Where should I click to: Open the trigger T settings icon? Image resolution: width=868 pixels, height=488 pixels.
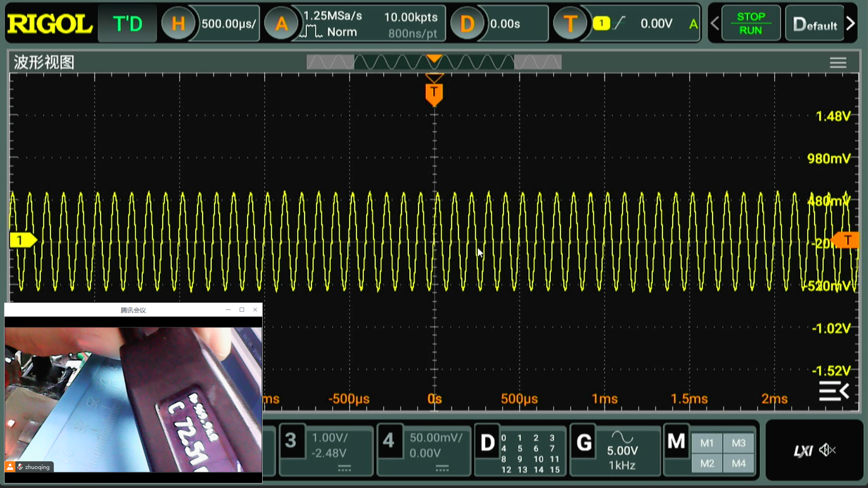[x=570, y=23]
